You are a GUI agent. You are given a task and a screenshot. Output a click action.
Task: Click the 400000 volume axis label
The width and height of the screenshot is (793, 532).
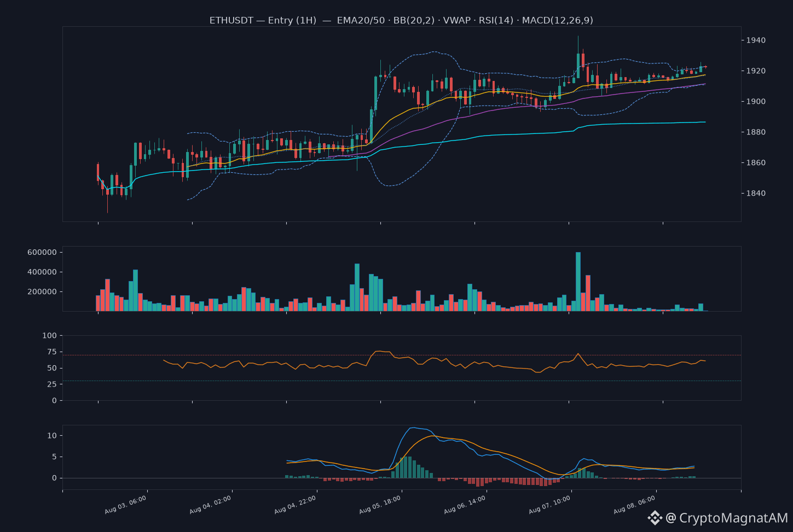(42, 272)
